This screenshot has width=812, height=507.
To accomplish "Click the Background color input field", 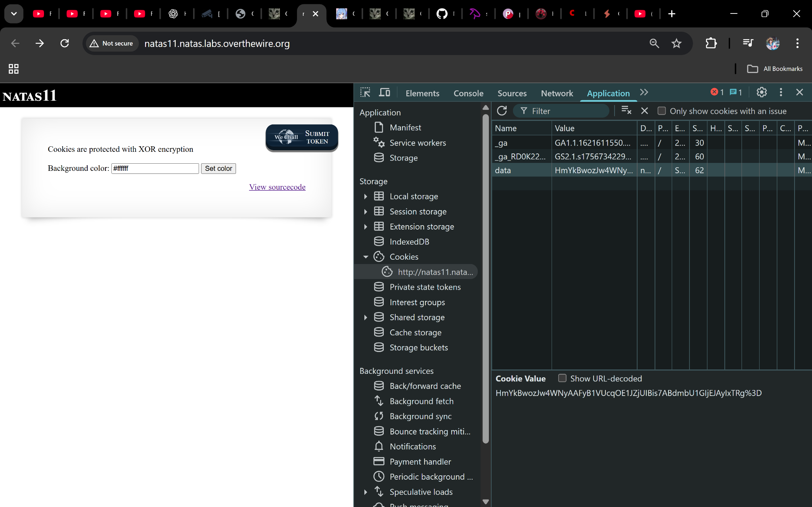I will (x=155, y=168).
